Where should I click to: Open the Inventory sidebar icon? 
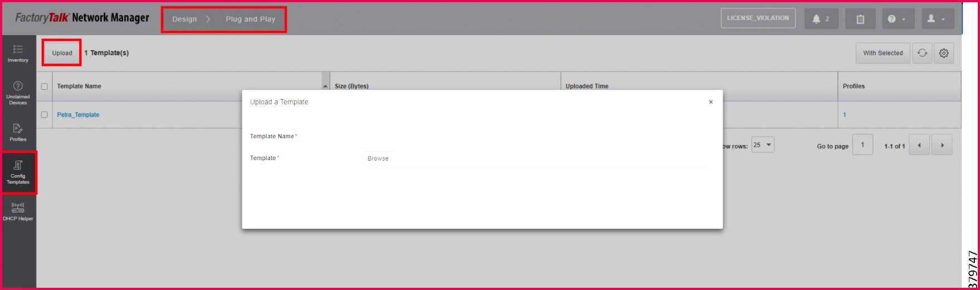(x=18, y=53)
